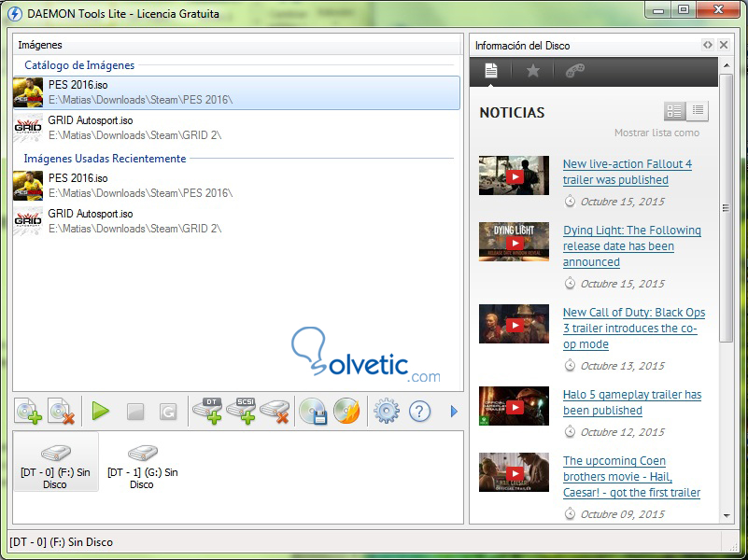Minimize the DAEMON Tools Lite window

pos(658,10)
